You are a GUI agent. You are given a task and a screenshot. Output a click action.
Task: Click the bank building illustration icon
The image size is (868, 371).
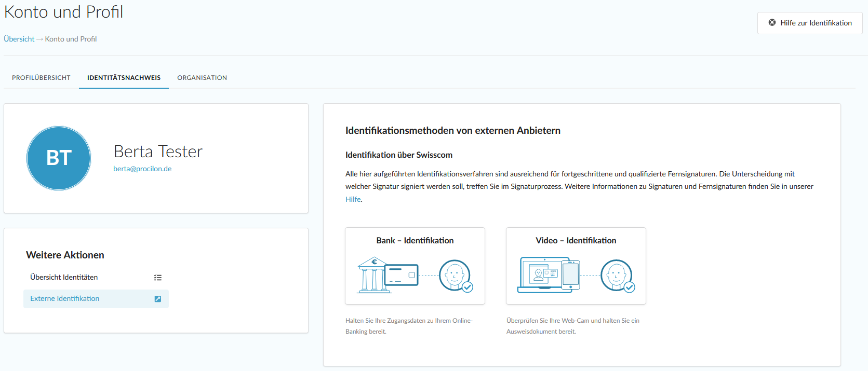click(x=374, y=275)
